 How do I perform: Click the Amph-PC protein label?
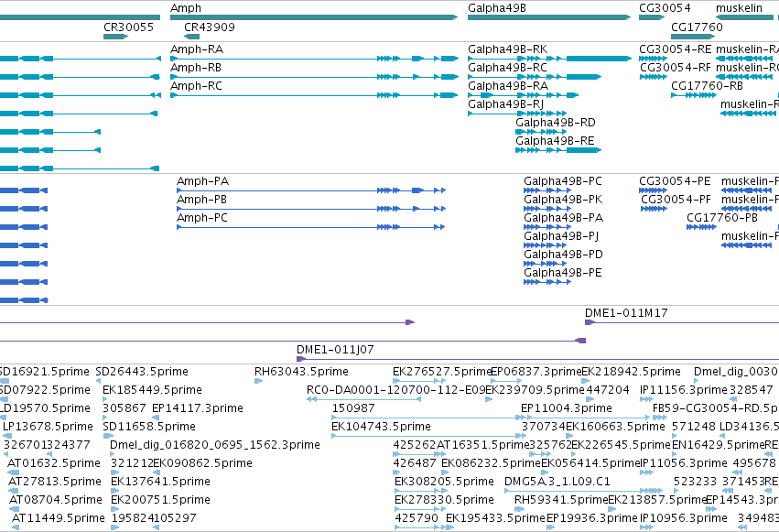(x=202, y=218)
